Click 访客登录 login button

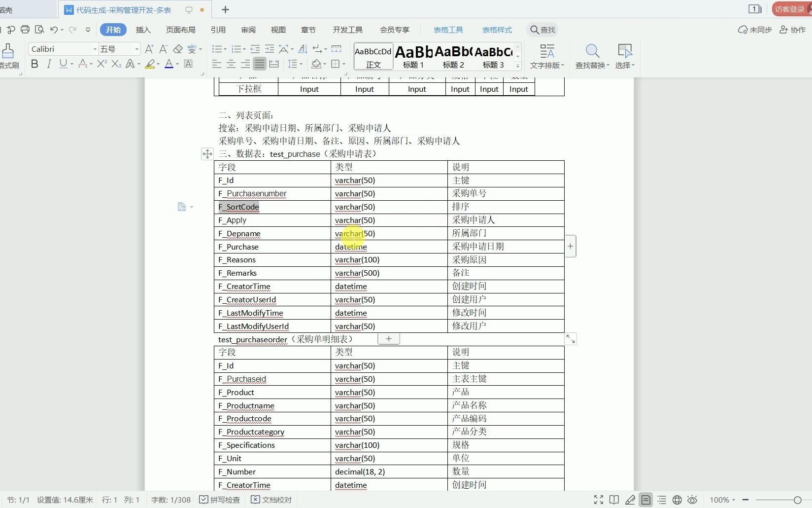[x=791, y=9]
